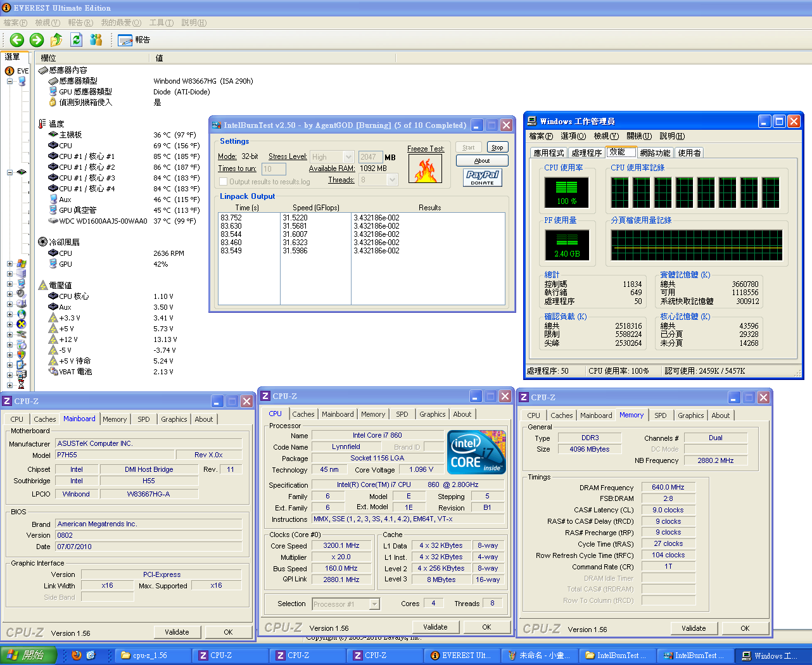Screen dimensions: 812x665
Task: Select the motherboard chip node in tree
Action: point(22,172)
